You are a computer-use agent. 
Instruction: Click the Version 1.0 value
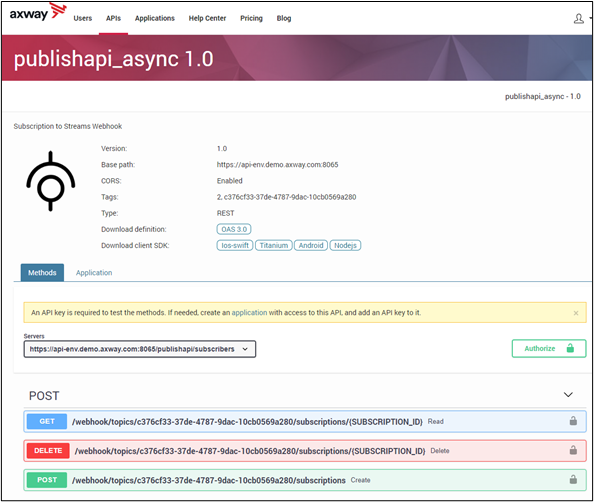tap(222, 149)
